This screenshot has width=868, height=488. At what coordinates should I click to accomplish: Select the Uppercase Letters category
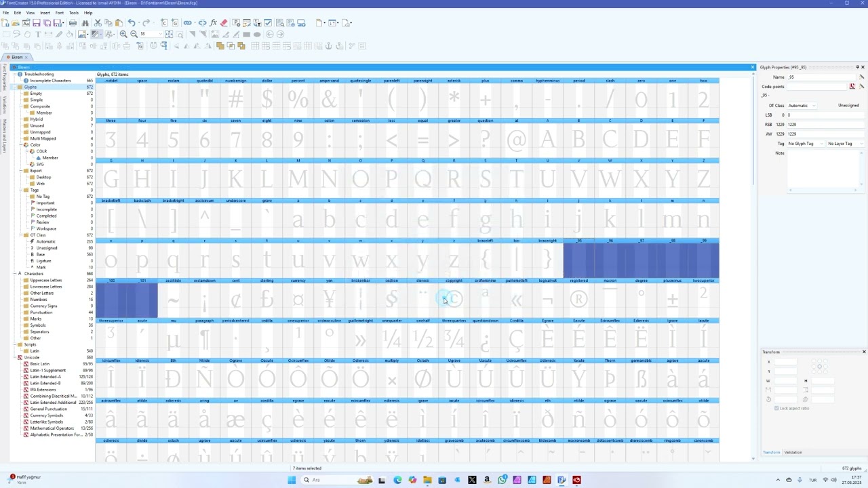pos(45,280)
